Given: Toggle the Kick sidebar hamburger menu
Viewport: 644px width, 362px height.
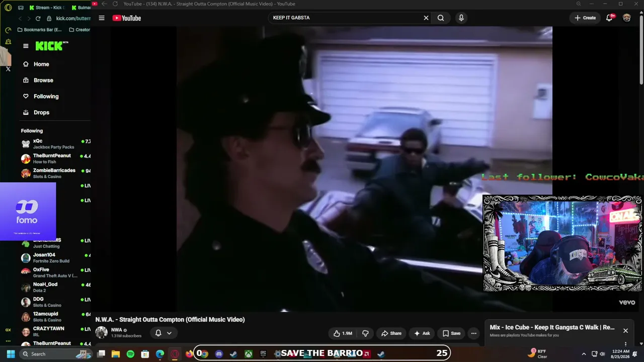Looking at the screenshot, I should (x=26, y=46).
